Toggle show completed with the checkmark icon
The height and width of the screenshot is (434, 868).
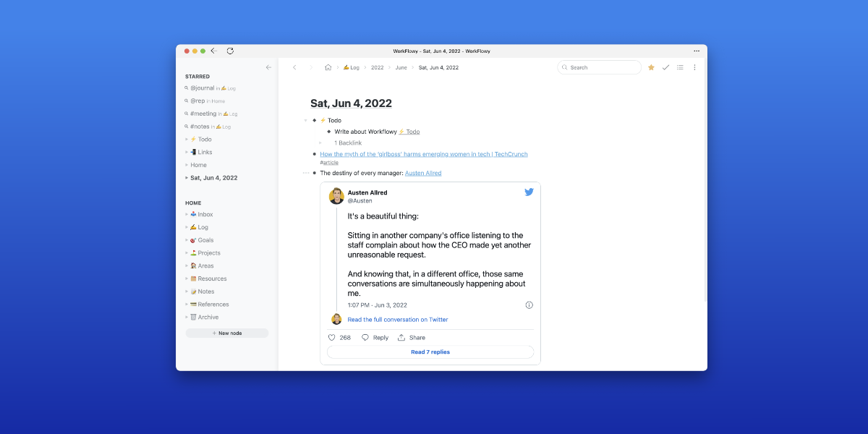tap(665, 67)
